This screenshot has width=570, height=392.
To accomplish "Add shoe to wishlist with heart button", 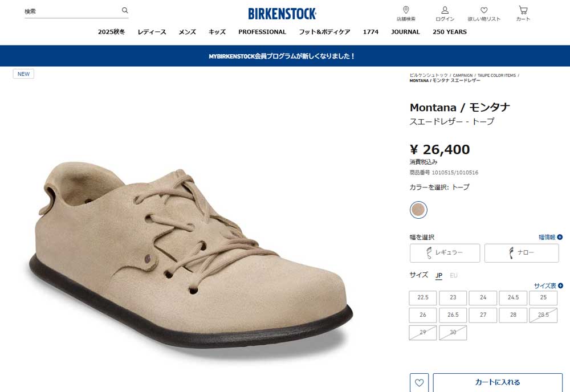I will pyautogui.click(x=419, y=382).
